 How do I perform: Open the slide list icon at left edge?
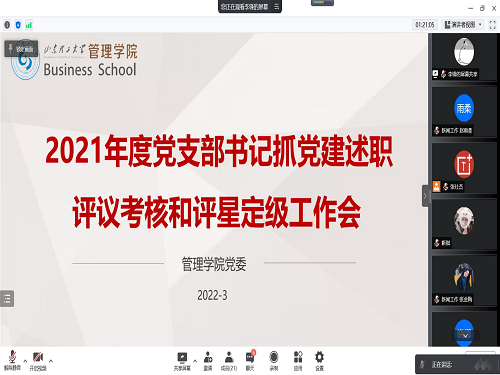pos(7,298)
